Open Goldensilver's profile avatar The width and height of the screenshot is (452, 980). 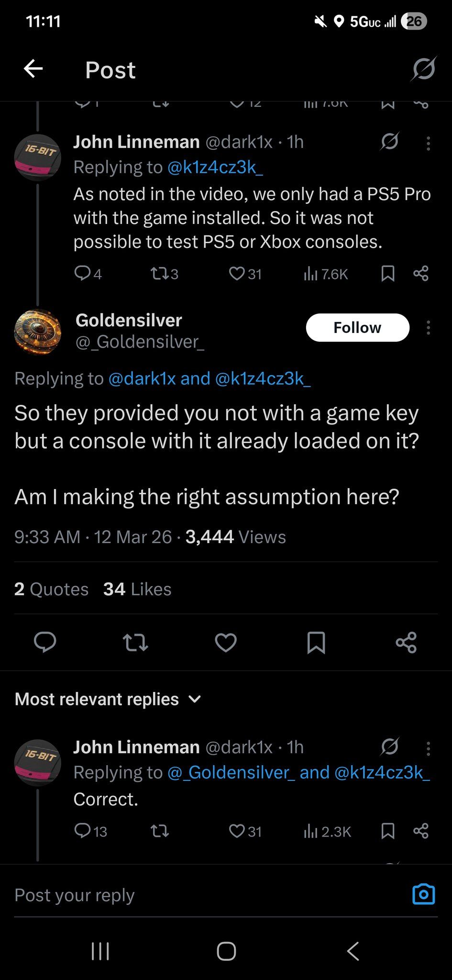tap(38, 331)
